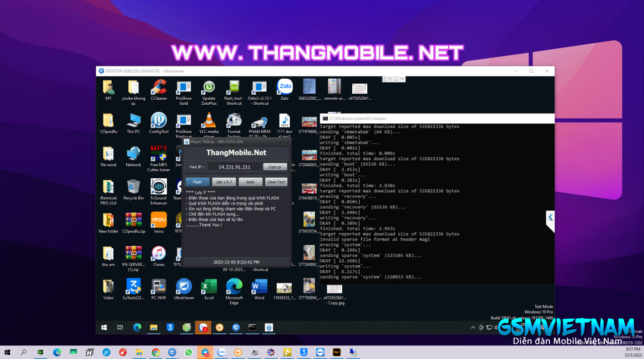Select the Imou desktop icon

(x=158, y=223)
